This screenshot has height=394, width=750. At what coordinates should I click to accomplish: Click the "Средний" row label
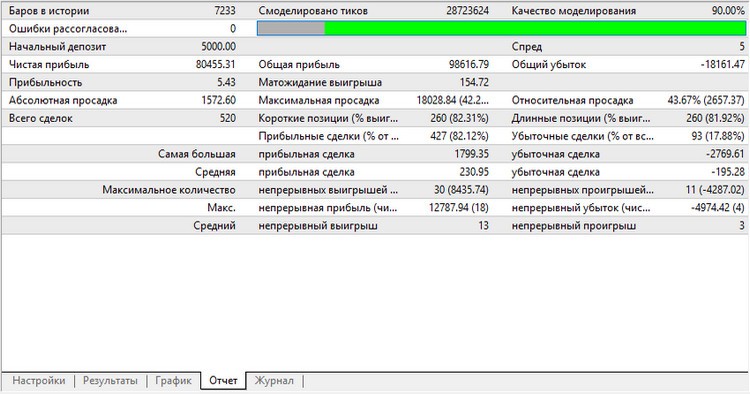tap(214, 226)
